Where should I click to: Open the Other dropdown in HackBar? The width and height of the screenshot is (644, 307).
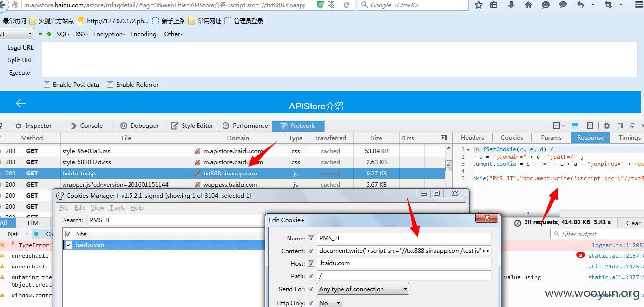tap(173, 34)
